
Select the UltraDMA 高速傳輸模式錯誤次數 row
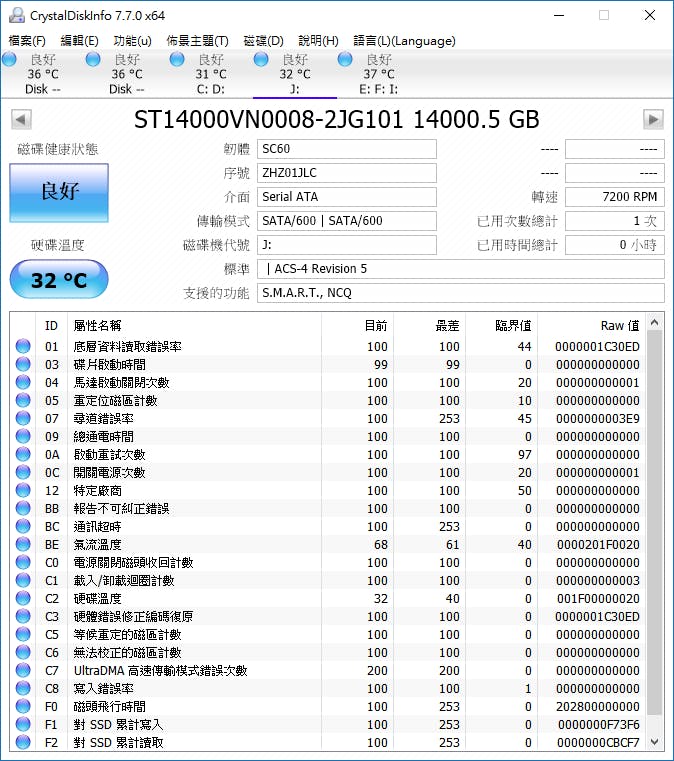pos(328,670)
